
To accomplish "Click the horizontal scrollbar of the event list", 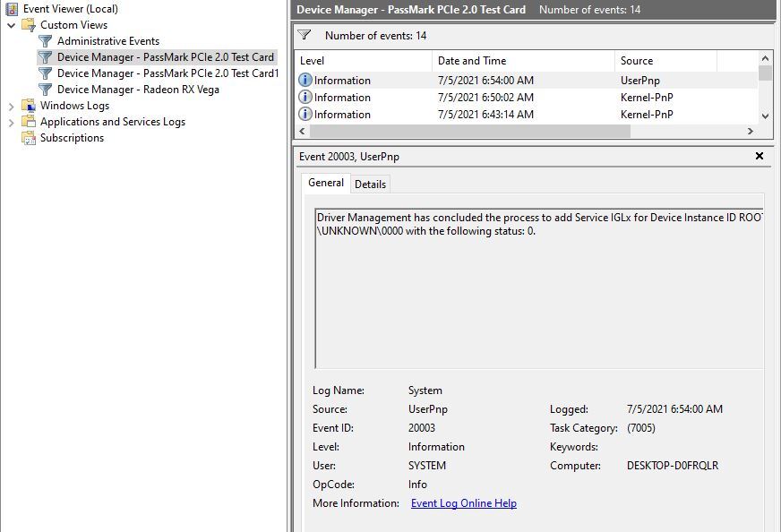I will pyautogui.click(x=469, y=131).
